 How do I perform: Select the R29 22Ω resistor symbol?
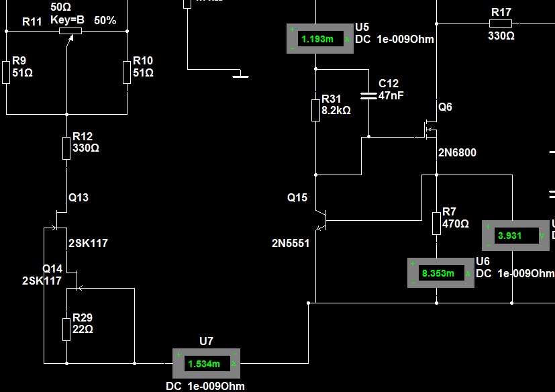pos(66,330)
